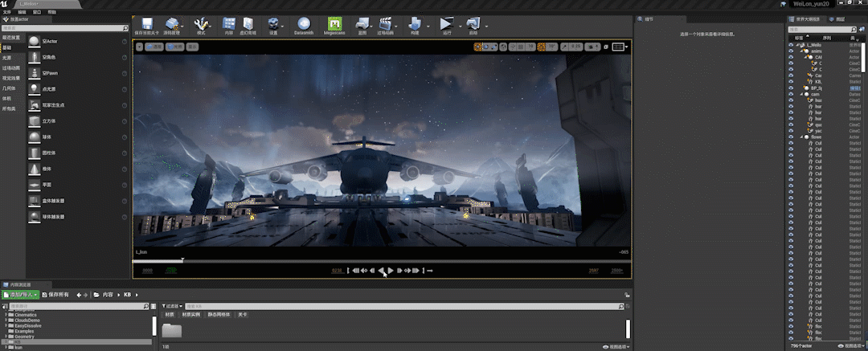Viewport: 868px width, 351px height.
Task: Expand the EasyDissolve folder in tree
Action: 6,325
